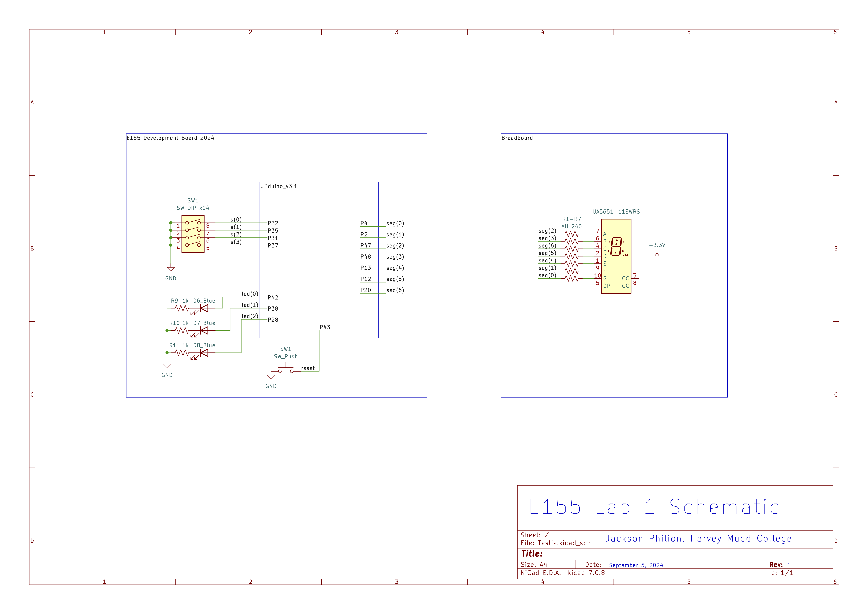
Task: Select the resistor on the Breadboard seg(2) line
Action: (x=572, y=234)
